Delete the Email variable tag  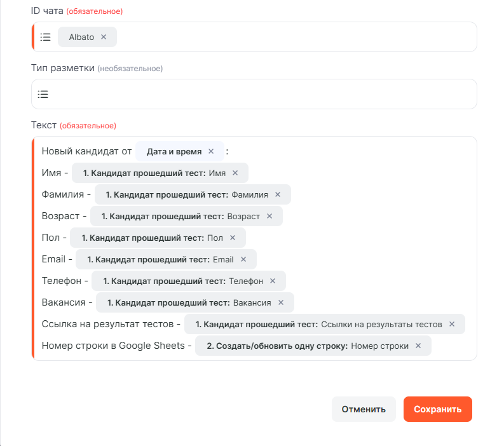243,259
